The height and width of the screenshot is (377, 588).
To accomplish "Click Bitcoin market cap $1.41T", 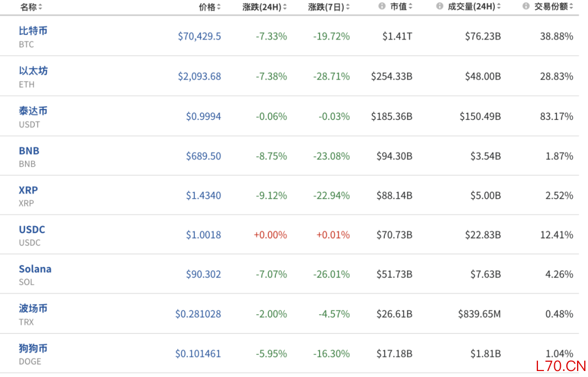I will click(x=397, y=37).
